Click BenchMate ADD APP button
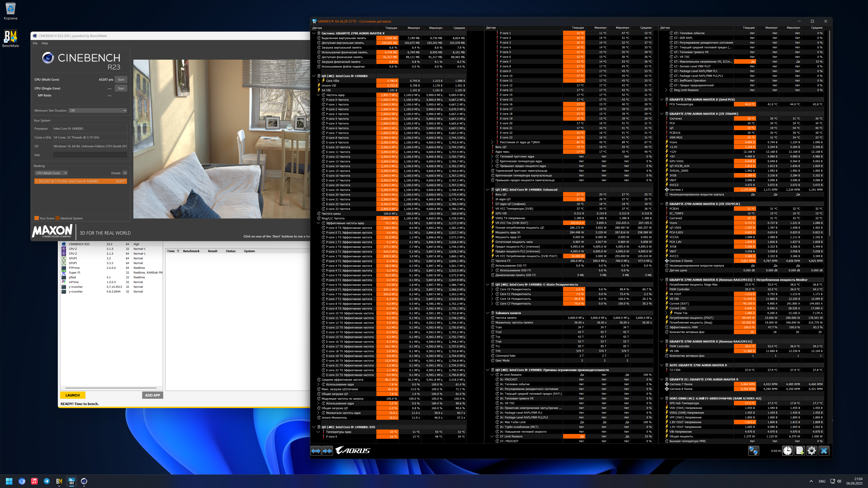 pos(153,395)
